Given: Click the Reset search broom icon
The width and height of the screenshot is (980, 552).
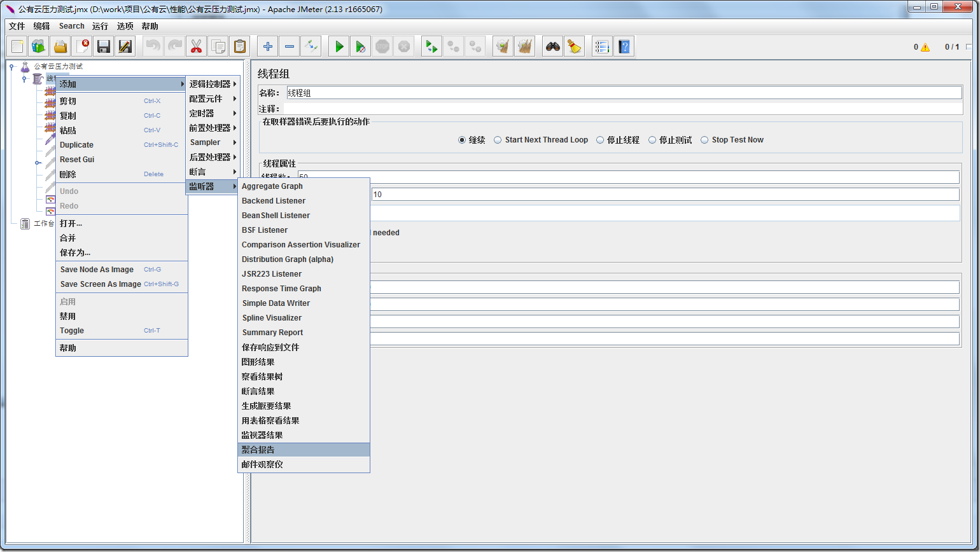Looking at the screenshot, I should (x=575, y=46).
